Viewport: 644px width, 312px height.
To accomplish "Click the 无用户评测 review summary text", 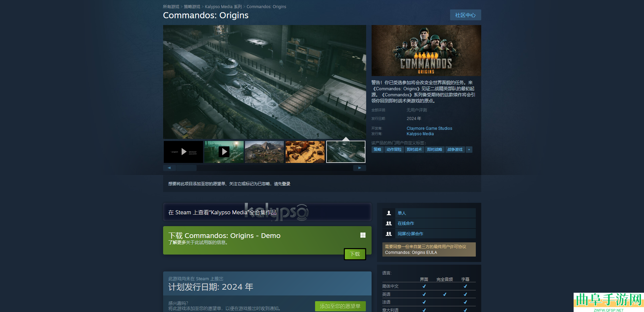I will tap(417, 110).
